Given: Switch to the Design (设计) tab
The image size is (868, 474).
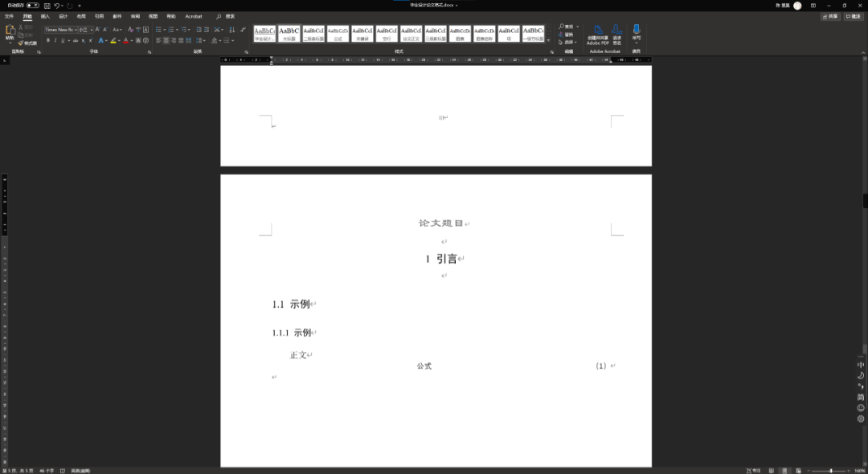Looking at the screenshot, I should tap(63, 17).
